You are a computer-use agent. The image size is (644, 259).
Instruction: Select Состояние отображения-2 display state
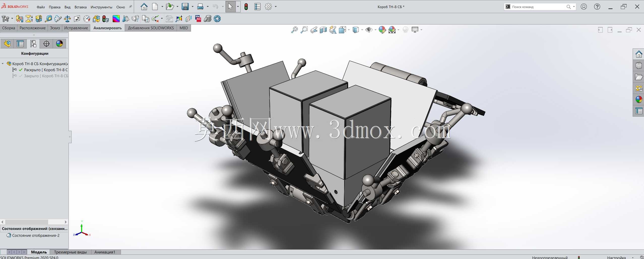click(x=36, y=236)
